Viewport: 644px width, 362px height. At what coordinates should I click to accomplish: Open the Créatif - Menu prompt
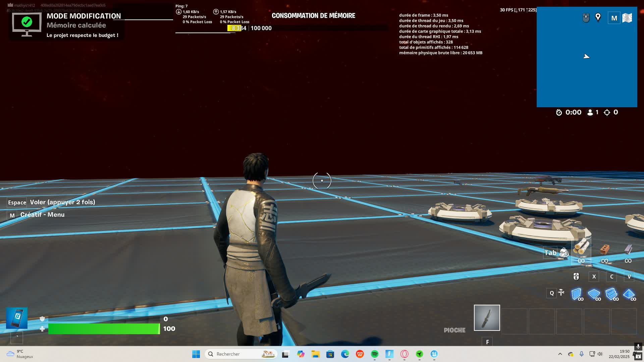click(x=42, y=215)
